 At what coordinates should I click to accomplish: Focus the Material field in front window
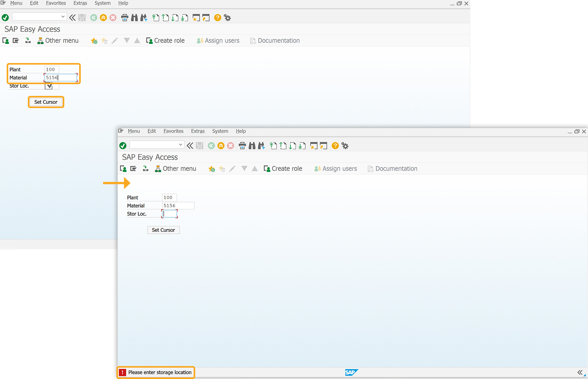pyautogui.click(x=178, y=206)
